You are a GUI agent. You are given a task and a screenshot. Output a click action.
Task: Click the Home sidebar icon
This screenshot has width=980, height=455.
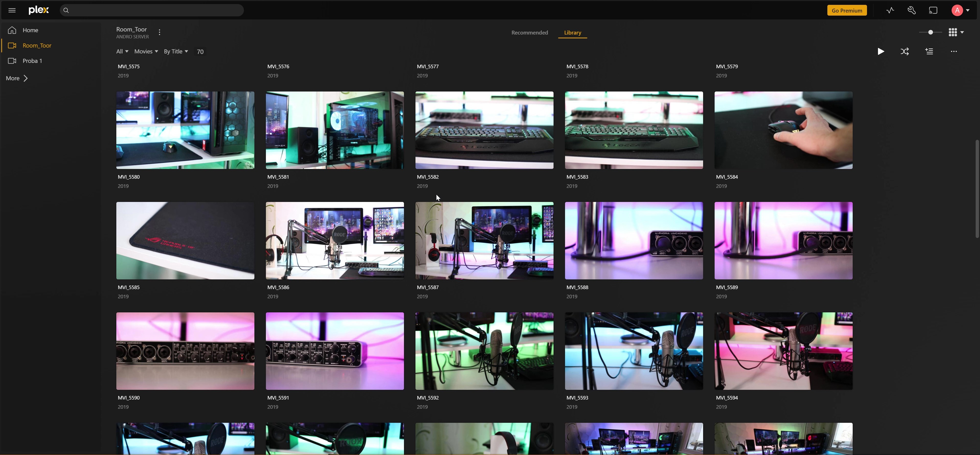pyautogui.click(x=12, y=30)
